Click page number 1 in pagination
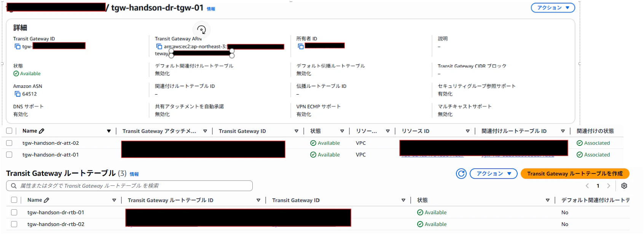This screenshot has height=234, width=644. coord(598,186)
